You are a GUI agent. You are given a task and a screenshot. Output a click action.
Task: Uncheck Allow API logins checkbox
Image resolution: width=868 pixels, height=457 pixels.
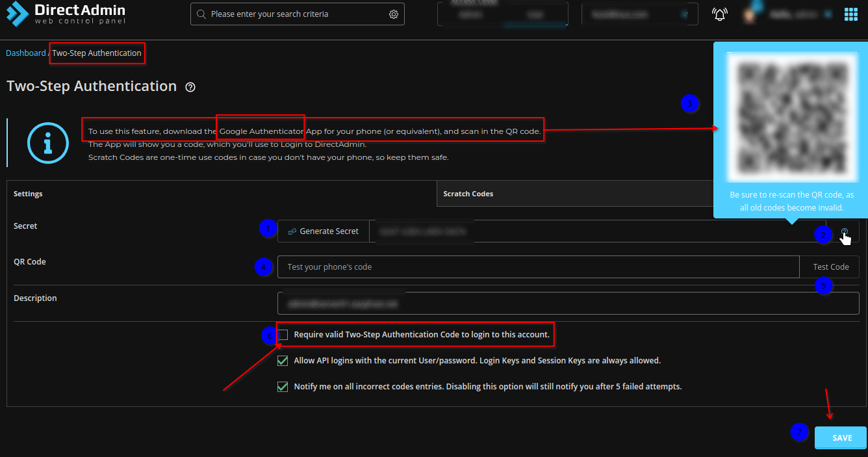(283, 361)
